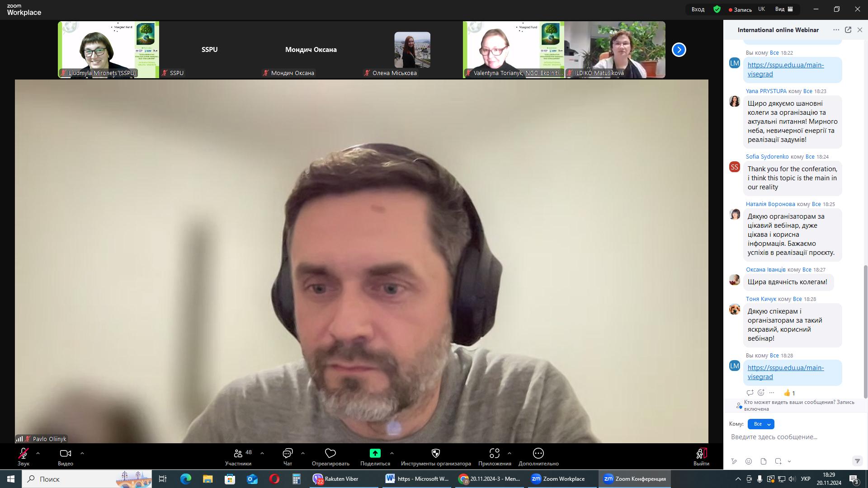Click green Поделиться share screen icon
Screen dimensions: 868x488
[x=375, y=453]
